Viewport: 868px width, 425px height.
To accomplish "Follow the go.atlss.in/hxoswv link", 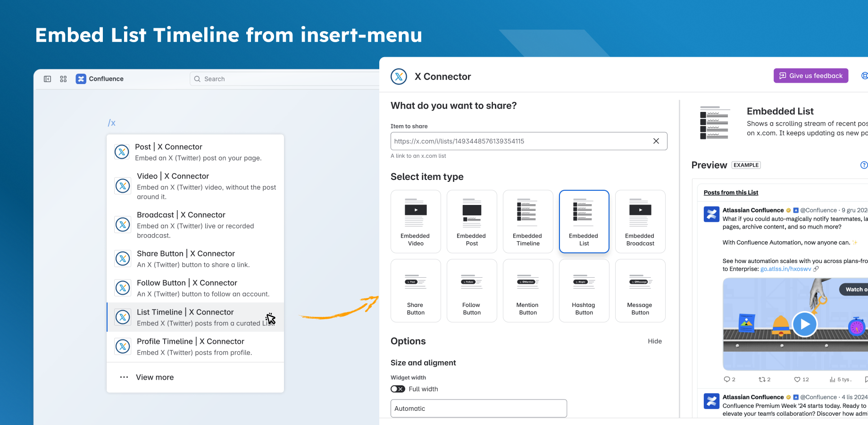I will 785,269.
